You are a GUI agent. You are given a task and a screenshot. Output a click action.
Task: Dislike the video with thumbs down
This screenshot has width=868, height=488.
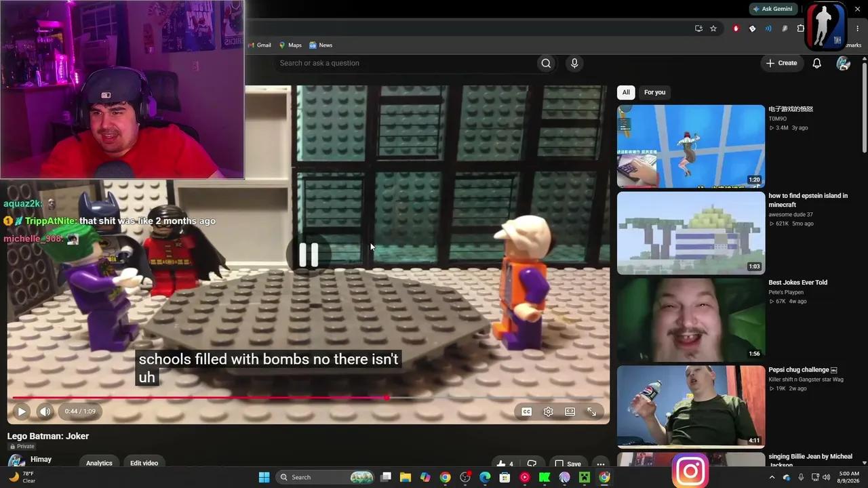(532, 464)
